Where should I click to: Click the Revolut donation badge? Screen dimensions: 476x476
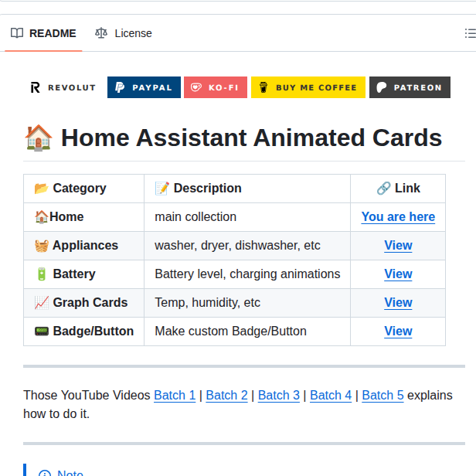coord(63,87)
